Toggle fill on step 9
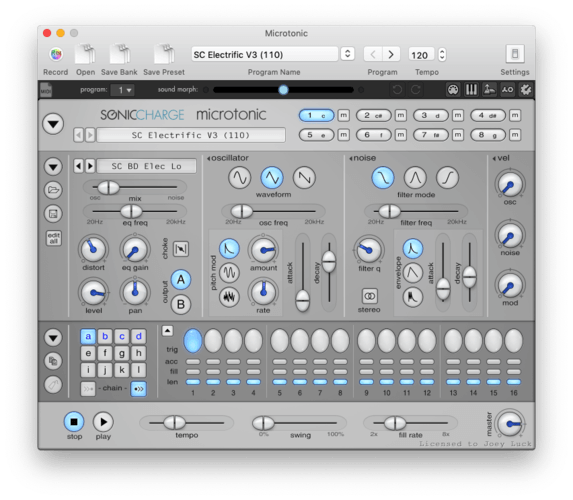The height and width of the screenshot is (500, 573). 366,372
